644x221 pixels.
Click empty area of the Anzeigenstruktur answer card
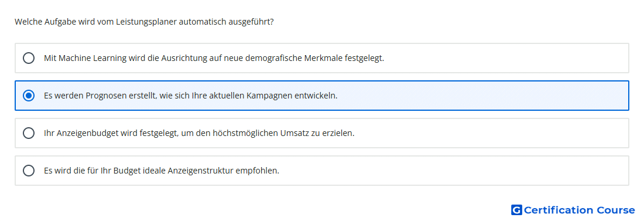[x=452, y=171]
